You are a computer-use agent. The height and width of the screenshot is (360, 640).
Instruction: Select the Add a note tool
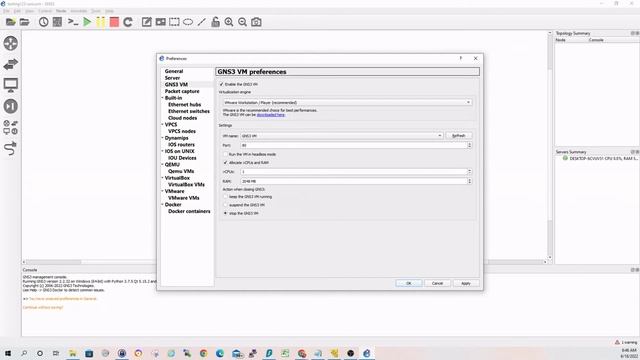[147, 22]
